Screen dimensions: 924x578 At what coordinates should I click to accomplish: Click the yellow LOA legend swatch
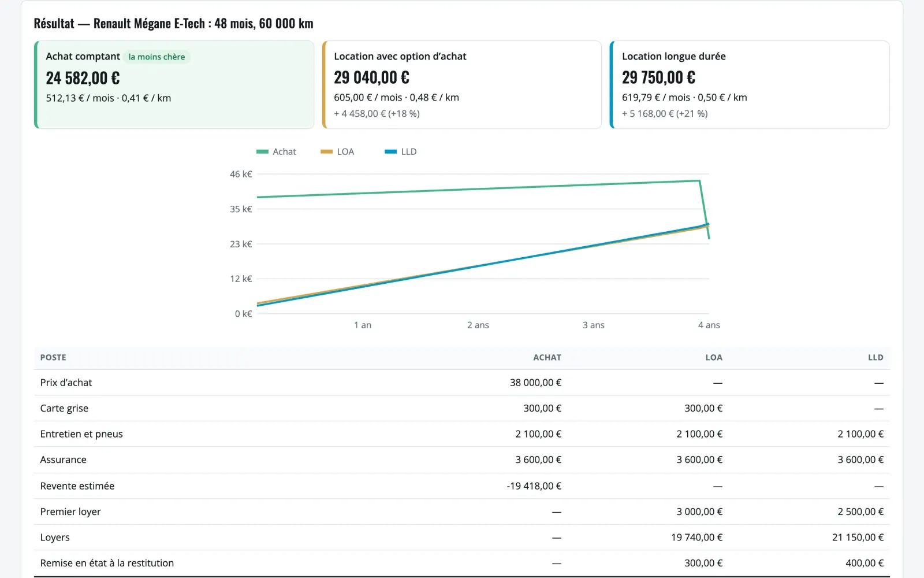(x=327, y=151)
